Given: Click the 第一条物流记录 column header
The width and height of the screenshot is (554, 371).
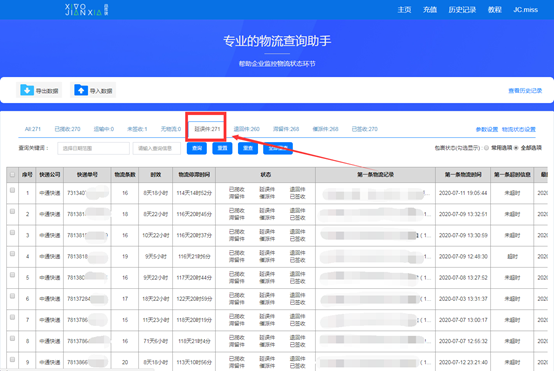Looking at the screenshot, I should pyautogui.click(x=376, y=175).
